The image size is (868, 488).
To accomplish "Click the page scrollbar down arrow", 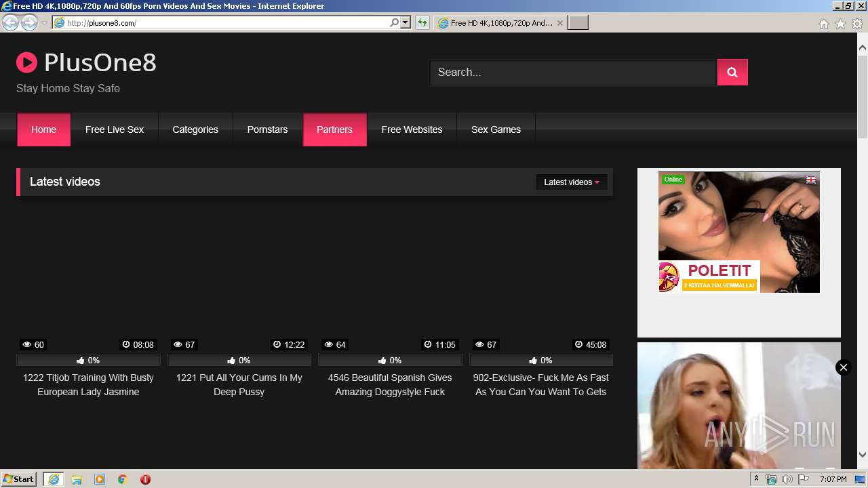I will tap(863, 455).
